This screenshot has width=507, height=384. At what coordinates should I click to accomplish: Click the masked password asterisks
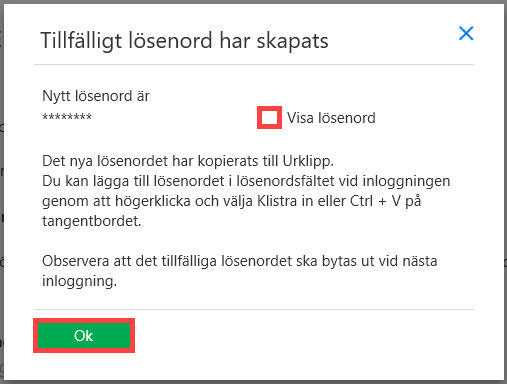(67, 117)
